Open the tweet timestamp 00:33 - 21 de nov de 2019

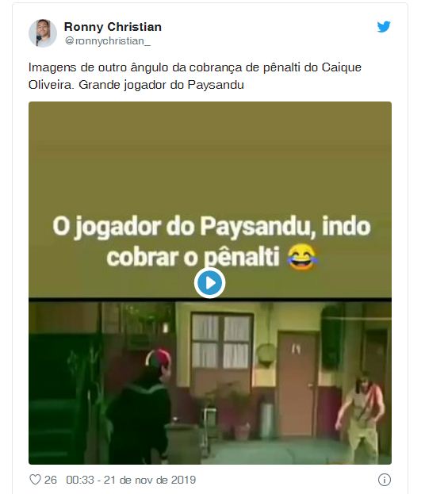click(x=131, y=480)
